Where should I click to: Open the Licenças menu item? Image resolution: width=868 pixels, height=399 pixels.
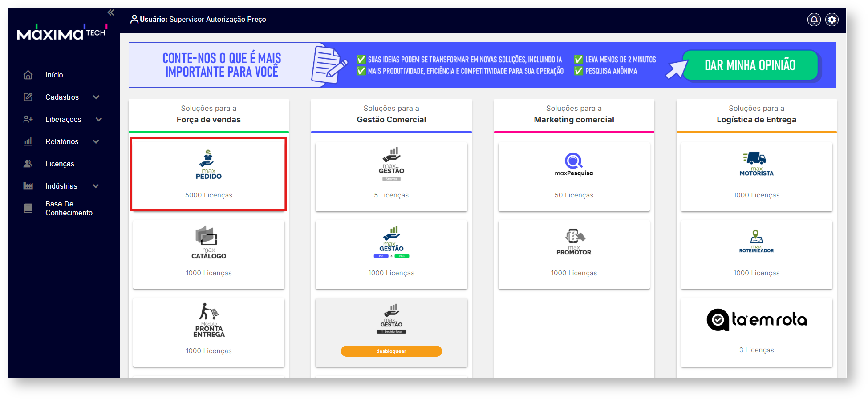(60, 164)
